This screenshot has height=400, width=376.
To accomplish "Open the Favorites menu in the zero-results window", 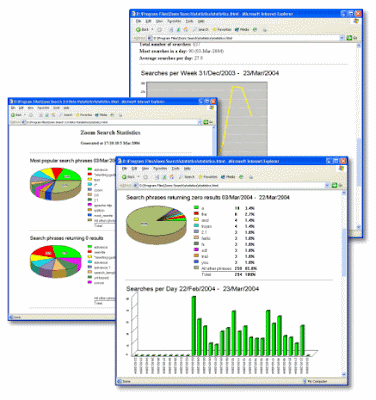I will click(160, 169).
